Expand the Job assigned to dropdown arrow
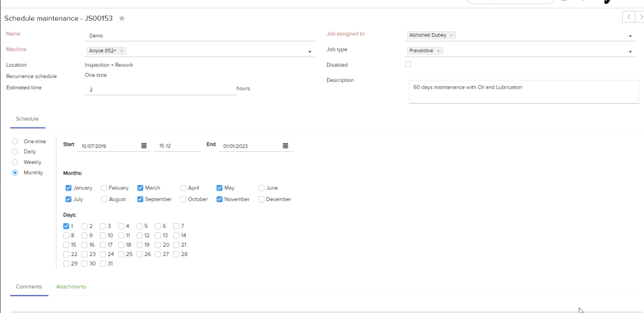The height and width of the screenshot is (313, 644). 630,36
